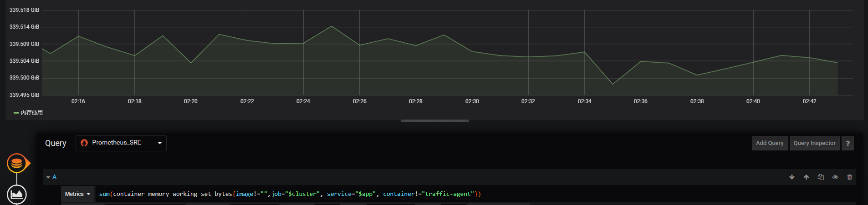Open the Query Inspector
Viewport: 868px width, 205px height.
tap(815, 143)
